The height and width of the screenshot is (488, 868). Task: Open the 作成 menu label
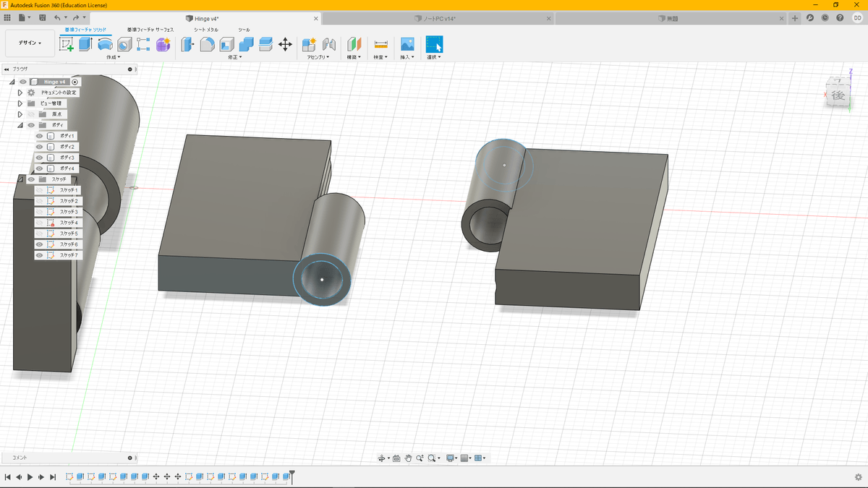pos(113,57)
